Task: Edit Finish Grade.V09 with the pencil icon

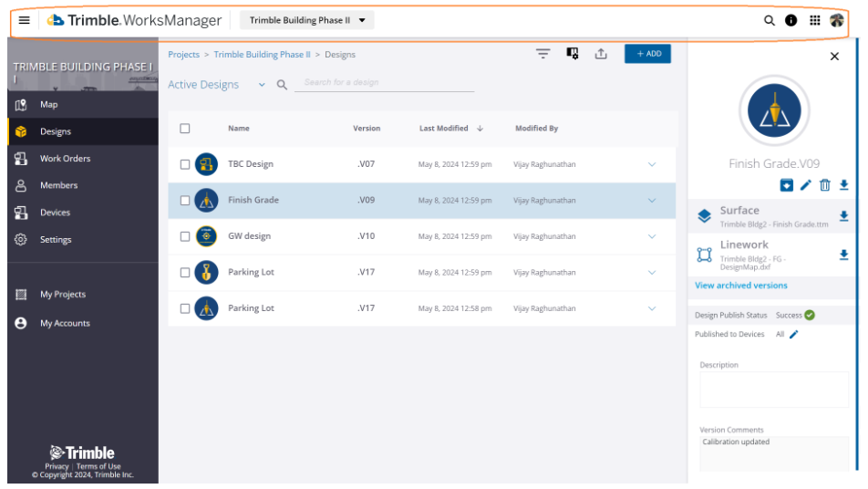Action: click(x=805, y=185)
